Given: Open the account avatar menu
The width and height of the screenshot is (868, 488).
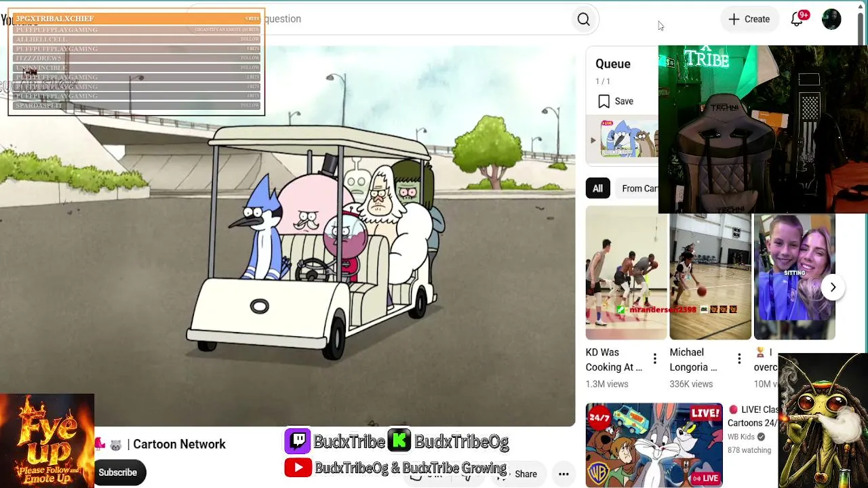Looking at the screenshot, I should point(831,19).
